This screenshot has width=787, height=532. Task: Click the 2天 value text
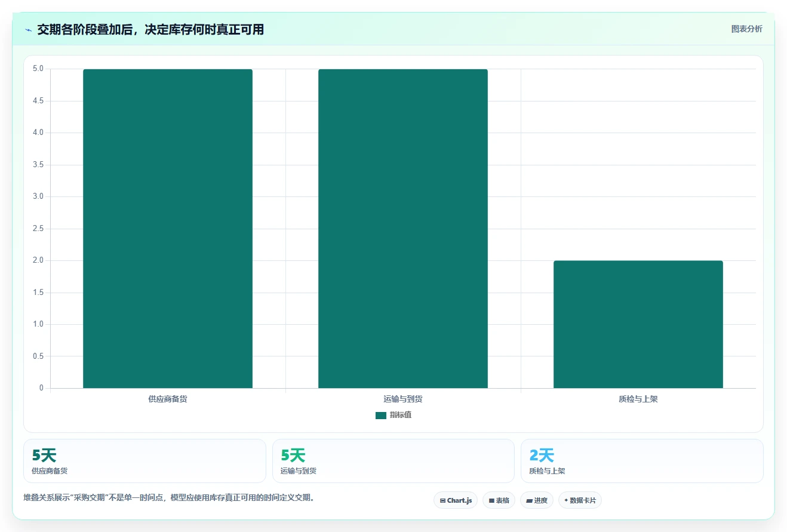[542, 456]
